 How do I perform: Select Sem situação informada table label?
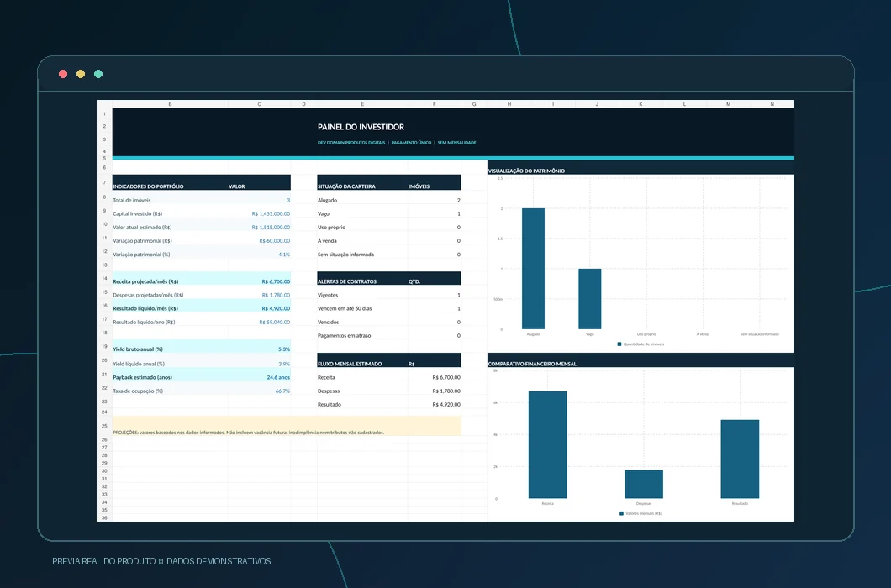pyautogui.click(x=345, y=255)
